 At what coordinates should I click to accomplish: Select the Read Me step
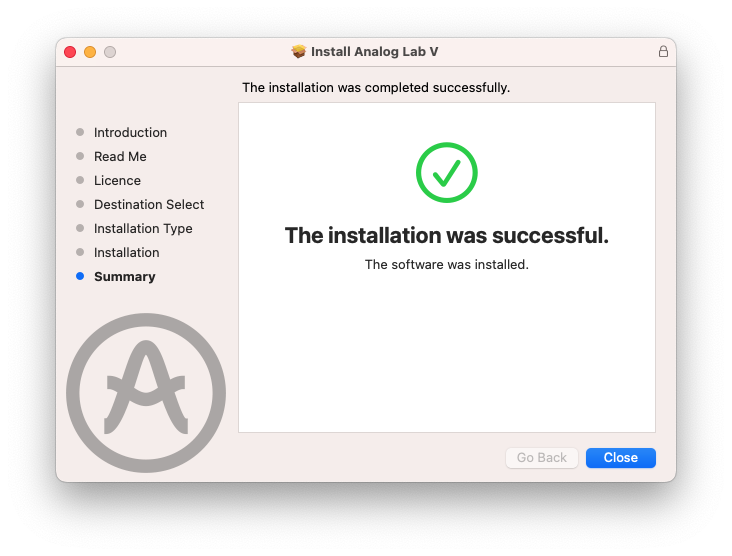(x=120, y=157)
